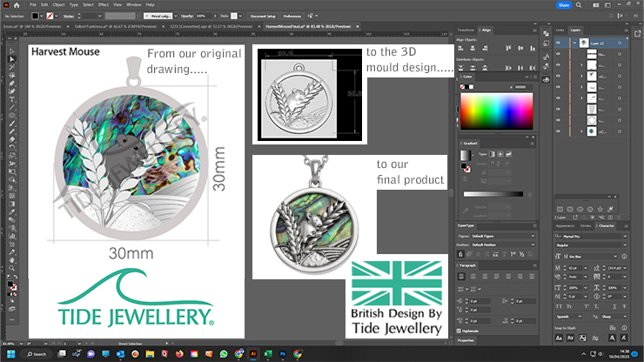Viewport: 644px width, 362px height.
Task: Toggle Fractions icon in OpenType panel
Action: pyautogui.click(x=521, y=254)
